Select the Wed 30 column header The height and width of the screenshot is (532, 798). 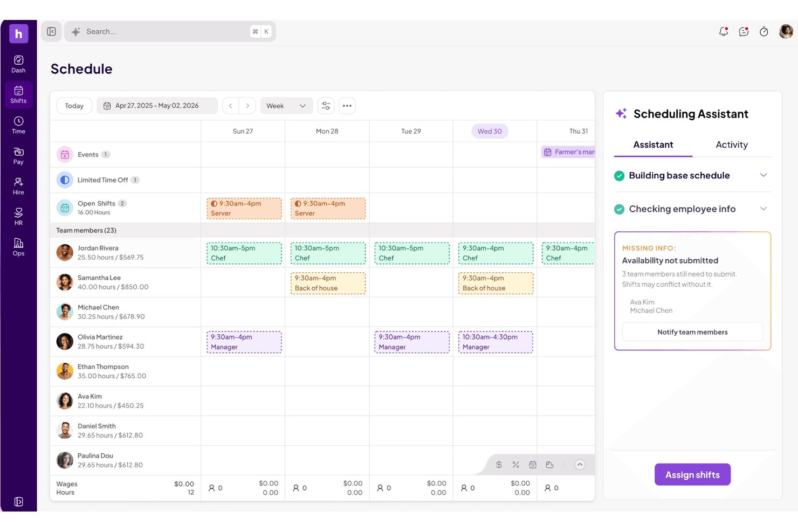tap(490, 131)
